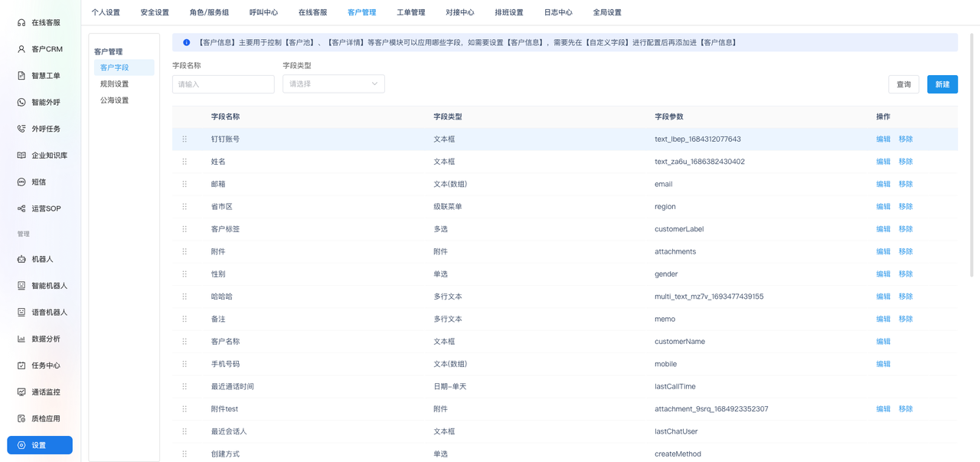Click 编辑 for 手机号码 row
This screenshot has height=462, width=980.
884,364
